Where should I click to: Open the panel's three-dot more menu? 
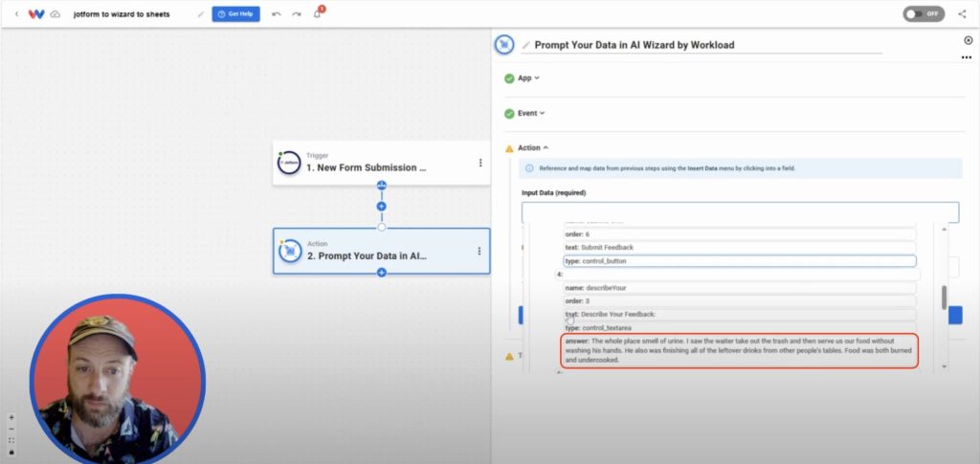pyautogui.click(x=967, y=57)
